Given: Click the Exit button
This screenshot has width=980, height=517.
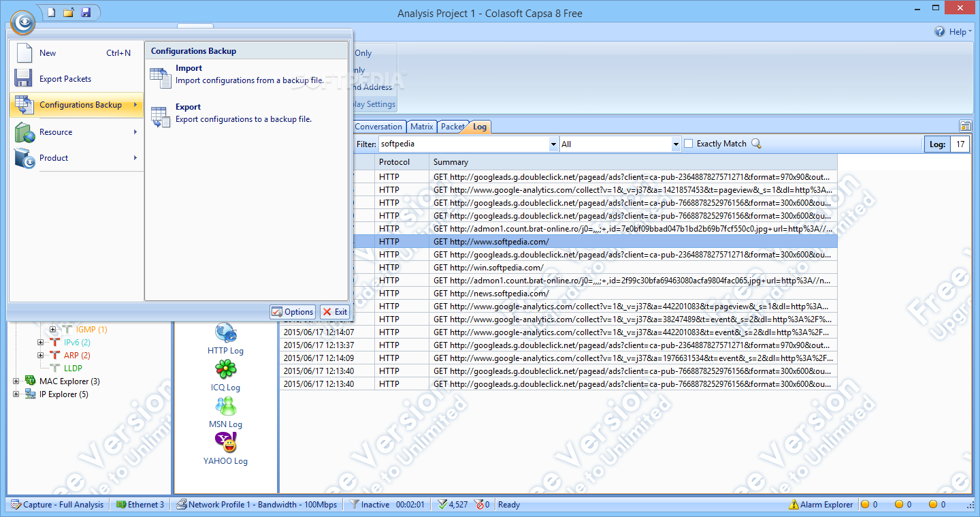Looking at the screenshot, I should pos(335,312).
